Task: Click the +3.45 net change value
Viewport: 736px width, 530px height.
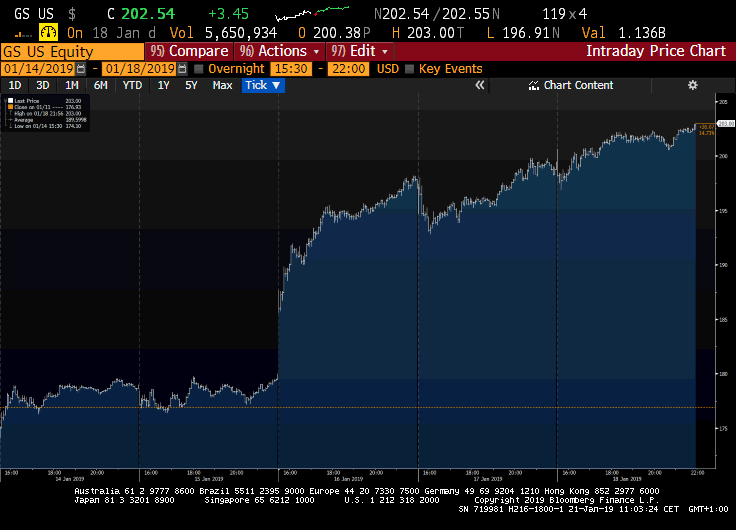Action: point(228,14)
